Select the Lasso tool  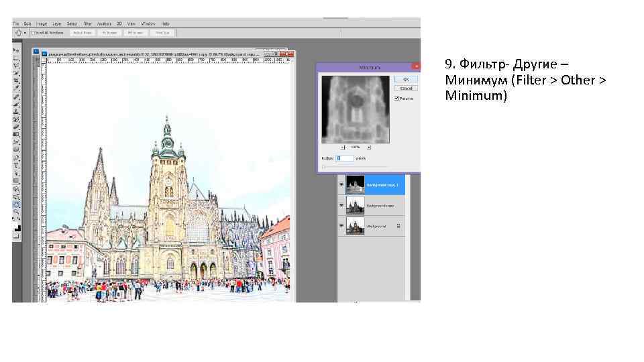click(x=16, y=65)
